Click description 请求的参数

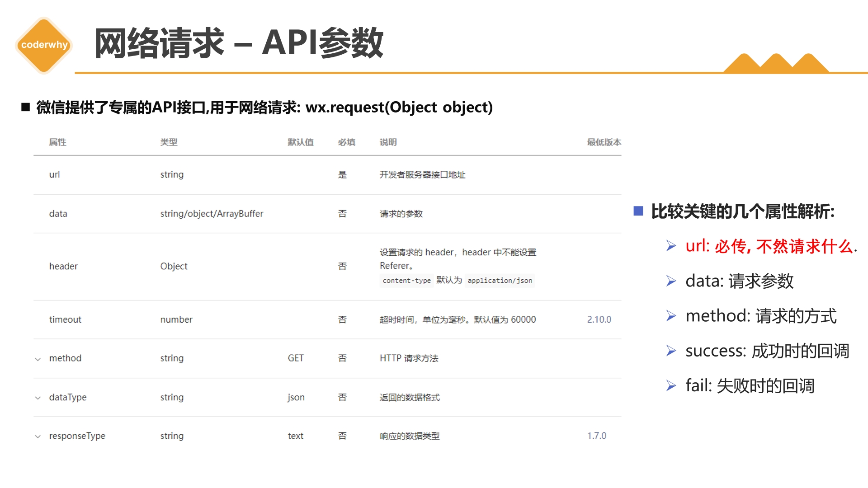tap(401, 214)
